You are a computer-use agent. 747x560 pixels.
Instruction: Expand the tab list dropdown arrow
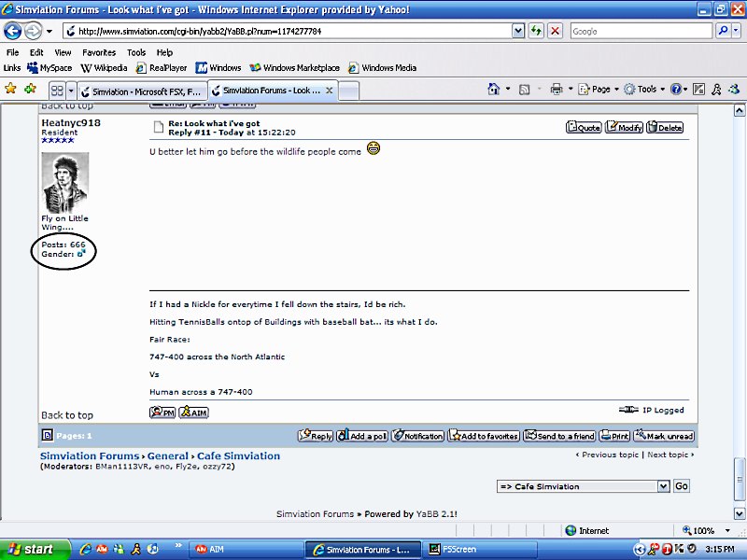71,91
